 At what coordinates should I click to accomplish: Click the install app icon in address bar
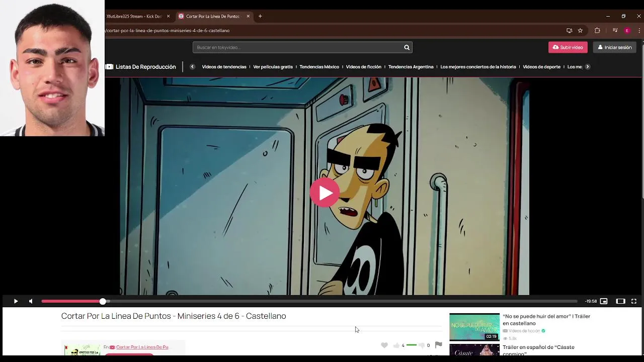click(x=569, y=31)
